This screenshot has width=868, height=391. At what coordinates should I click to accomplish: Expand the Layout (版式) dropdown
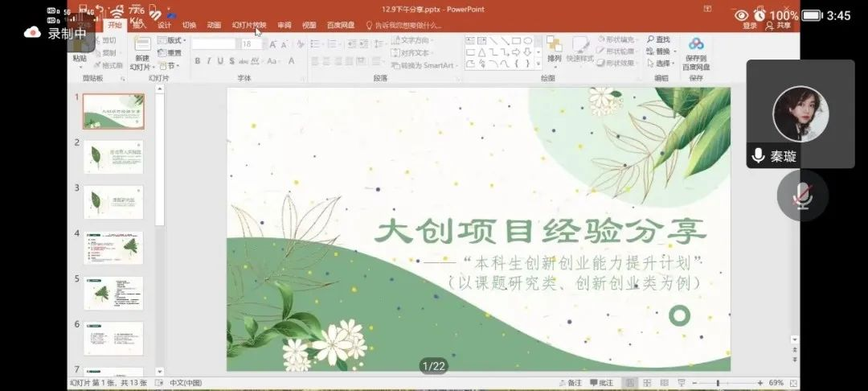point(173,40)
